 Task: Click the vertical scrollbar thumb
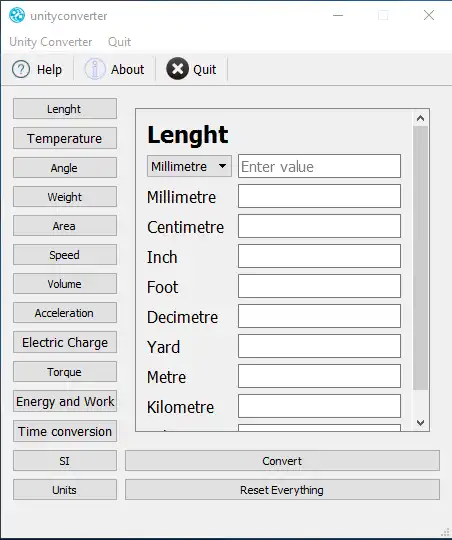pyautogui.click(x=420, y=258)
